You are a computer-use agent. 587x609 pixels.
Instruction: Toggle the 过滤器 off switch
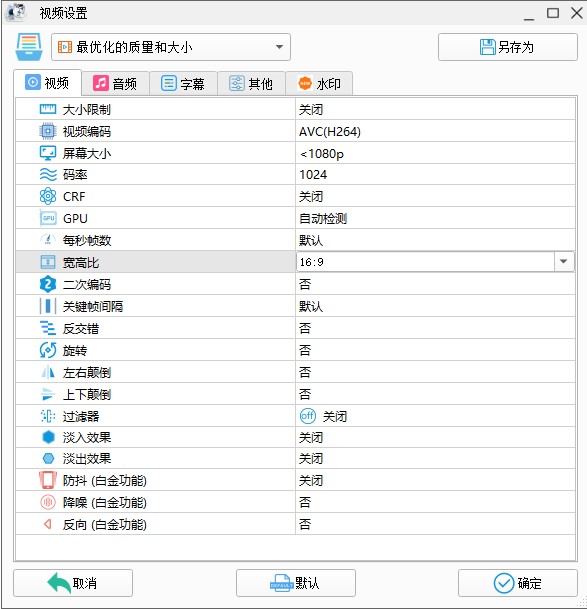(x=308, y=416)
